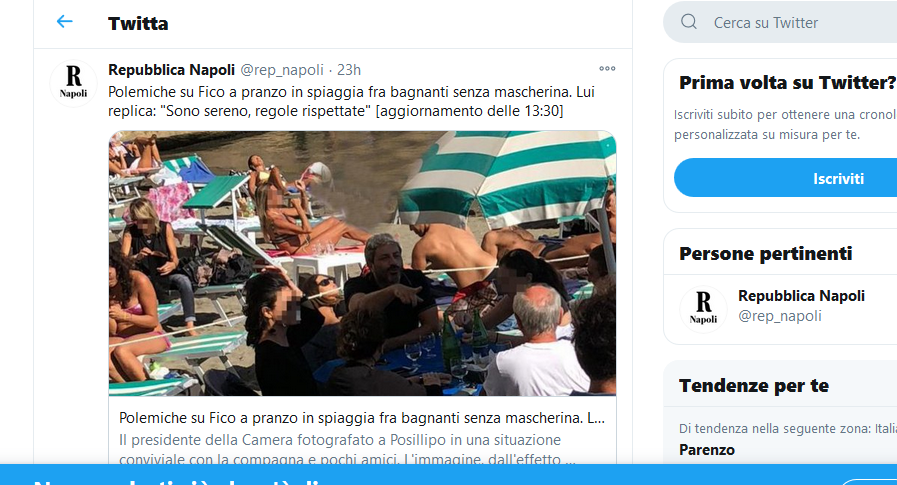Focus the Cerca su Twitter field
Viewport: 897px width, 485px height.
780,22
